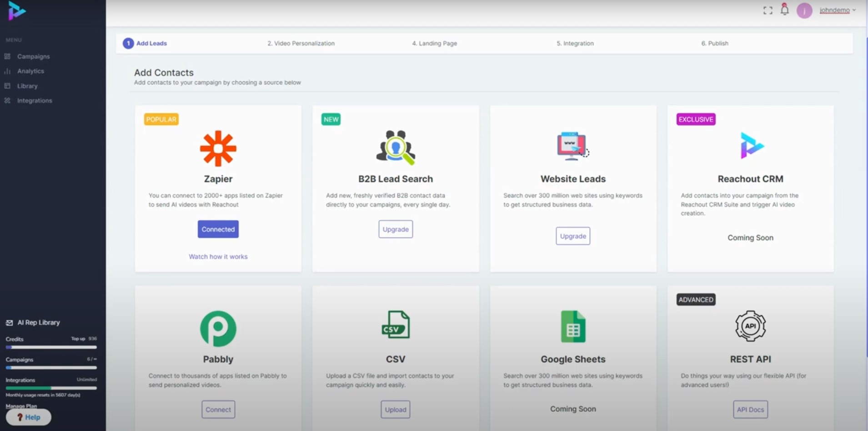Click the Help button
Viewport: 868px width, 431px height.
[29, 417]
